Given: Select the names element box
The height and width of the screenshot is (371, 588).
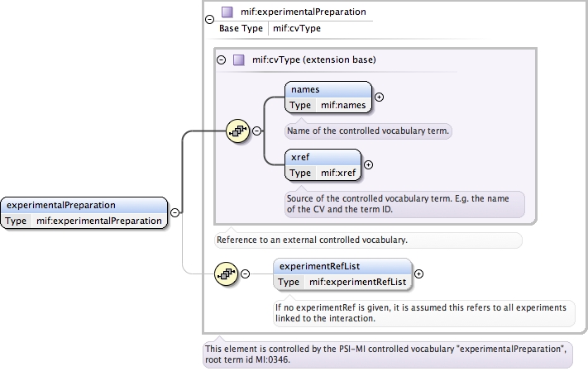Looking at the screenshot, I should click(328, 89).
